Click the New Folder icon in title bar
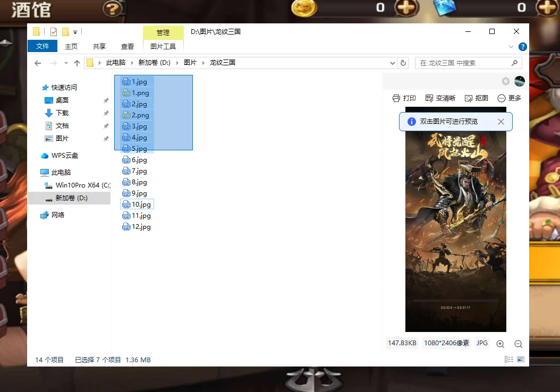 [65, 32]
